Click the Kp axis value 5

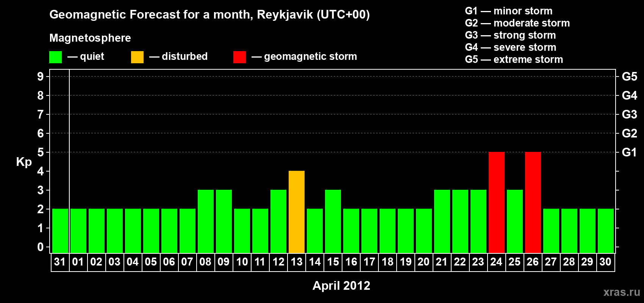tap(41, 152)
